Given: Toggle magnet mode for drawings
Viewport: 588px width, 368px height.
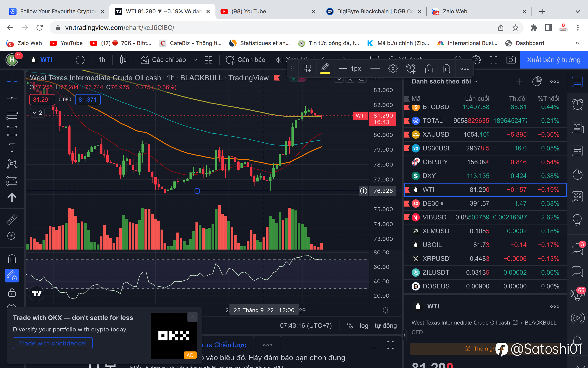Looking at the screenshot, I should [x=12, y=259].
